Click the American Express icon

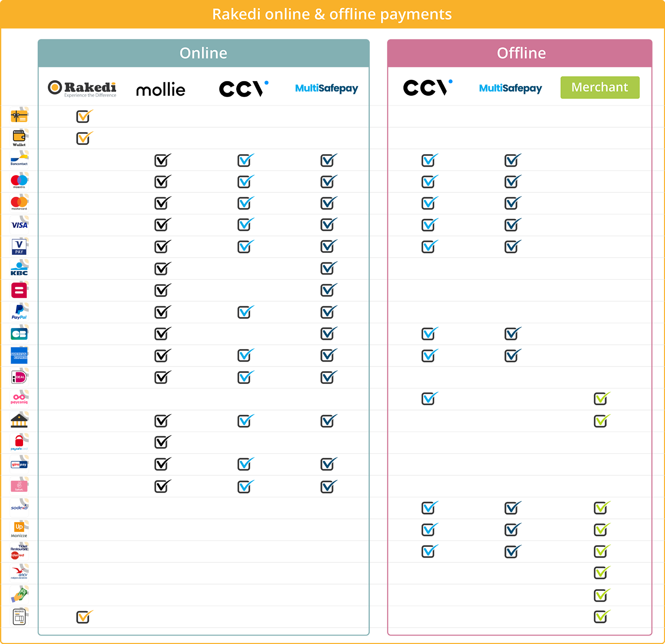tap(19, 355)
